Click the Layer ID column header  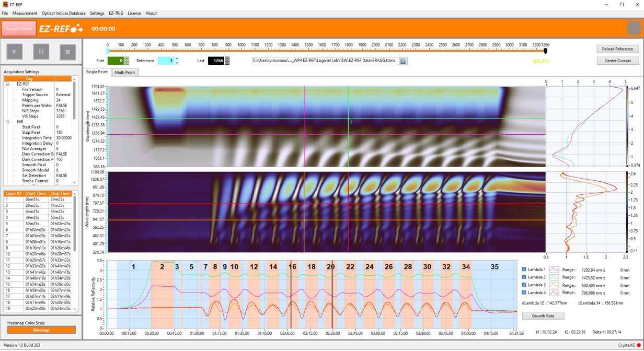(14, 193)
